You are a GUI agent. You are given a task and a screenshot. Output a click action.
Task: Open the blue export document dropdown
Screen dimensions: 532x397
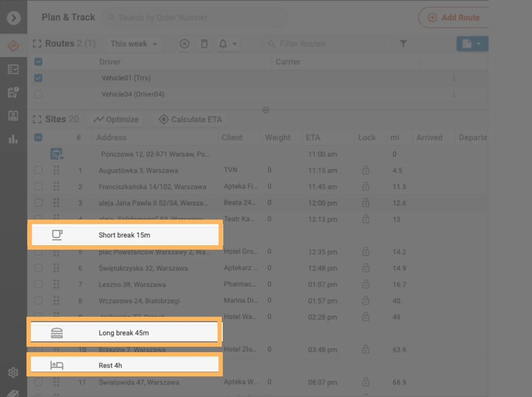[x=472, y=44]
